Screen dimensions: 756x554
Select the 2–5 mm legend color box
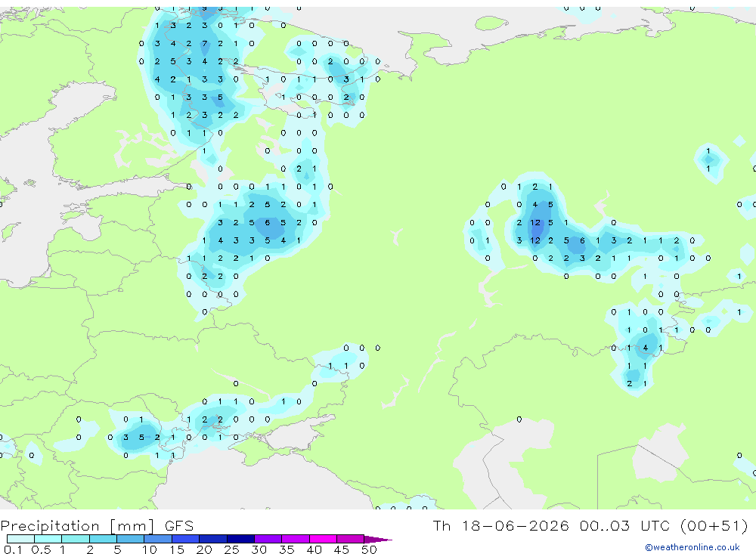pyautogui.click(x=103, y=539)
